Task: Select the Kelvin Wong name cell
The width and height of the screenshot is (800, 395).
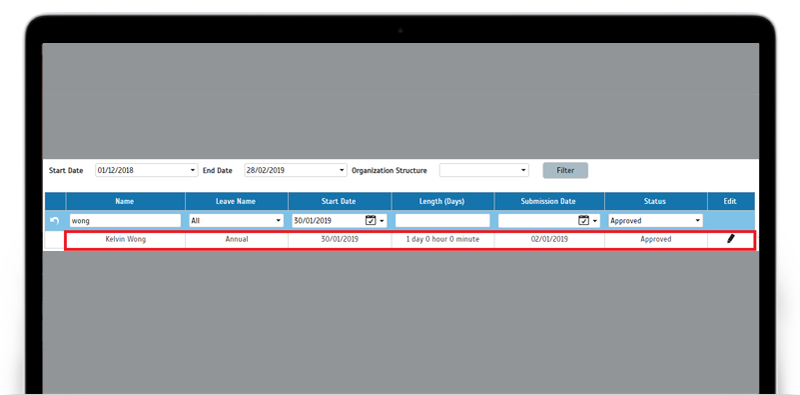Action: (x=126, y=239)
